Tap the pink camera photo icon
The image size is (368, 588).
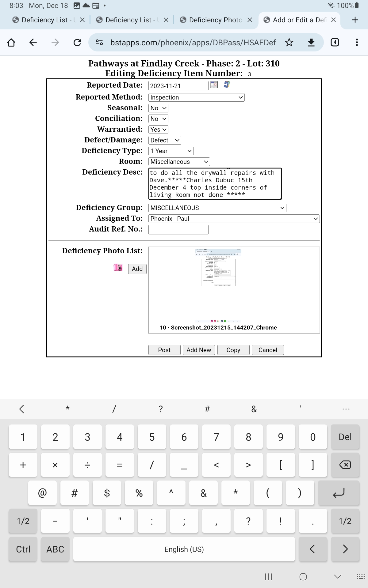pyautogui.click(x=118, y=267)
